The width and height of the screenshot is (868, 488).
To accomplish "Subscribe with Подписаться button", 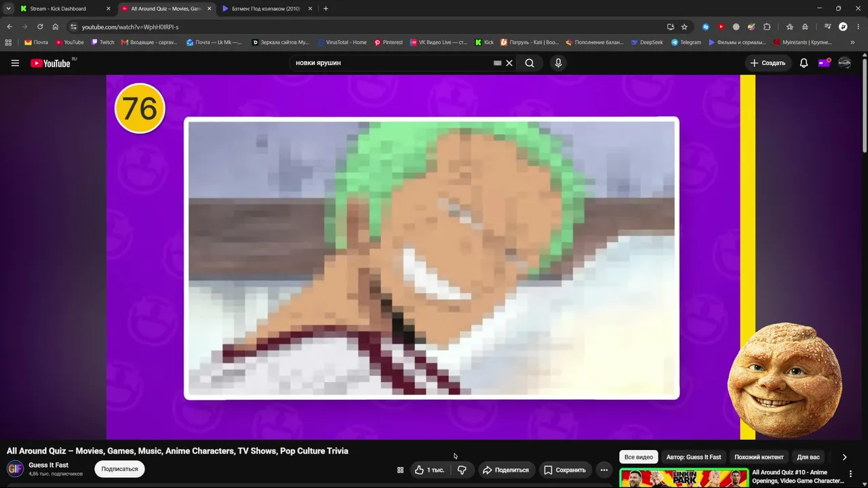I will click(119, 469).
